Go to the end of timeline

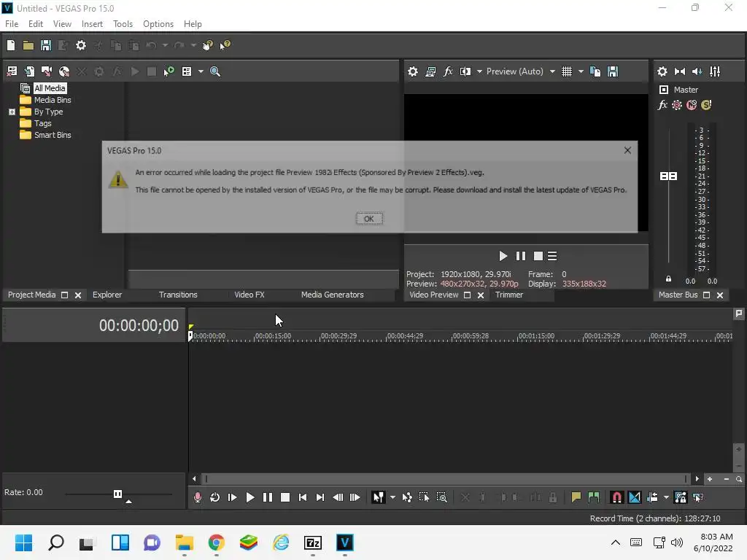(320, 497)
